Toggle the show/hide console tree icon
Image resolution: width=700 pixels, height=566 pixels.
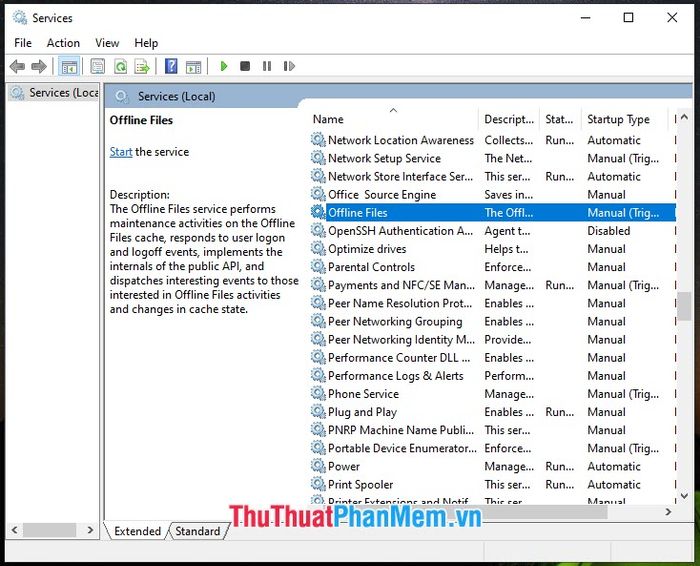click(69, 67)
